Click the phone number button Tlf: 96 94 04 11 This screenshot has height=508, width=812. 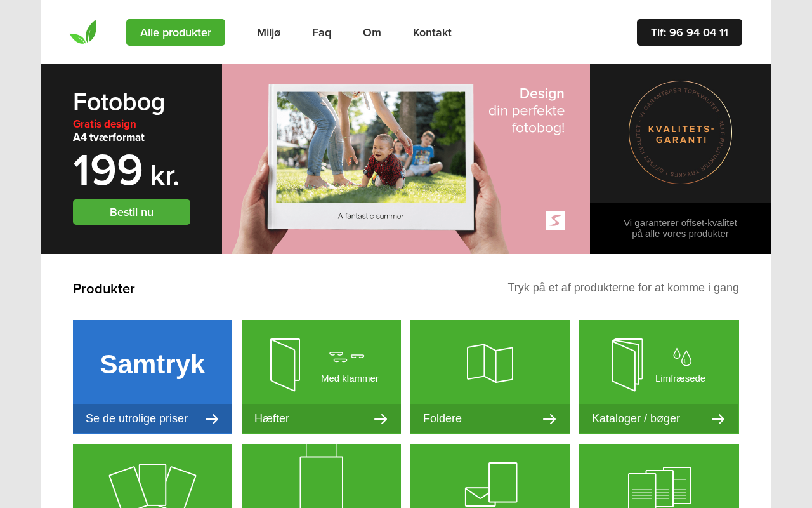(690, 32)
